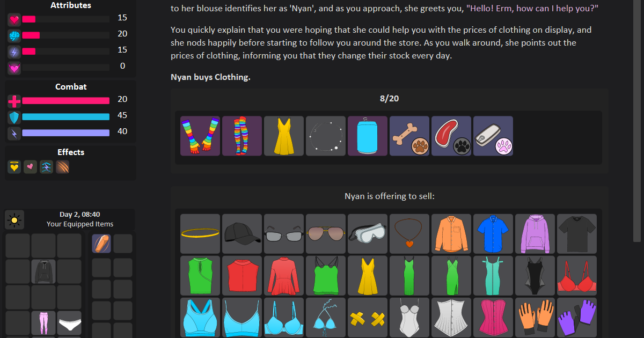Viewport: 644px width, 338px height.
Task: Click the sun daytime icon
Action: coord(14,219)
